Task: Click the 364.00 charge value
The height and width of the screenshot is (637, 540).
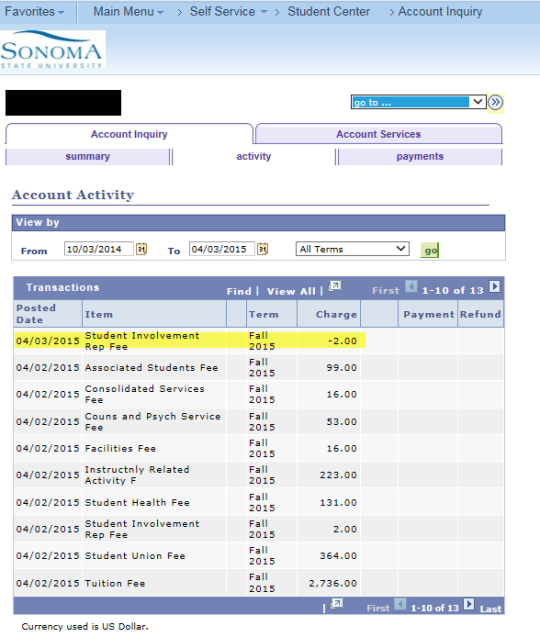Action: [338, 556]
